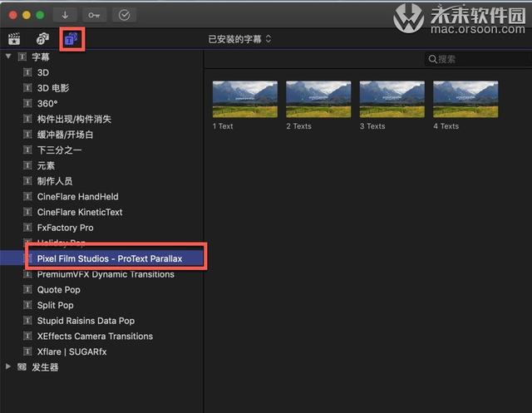Select CineFlare KineticText category
Viewport: 532px width, 413px height.
click(x=80, y=212)
